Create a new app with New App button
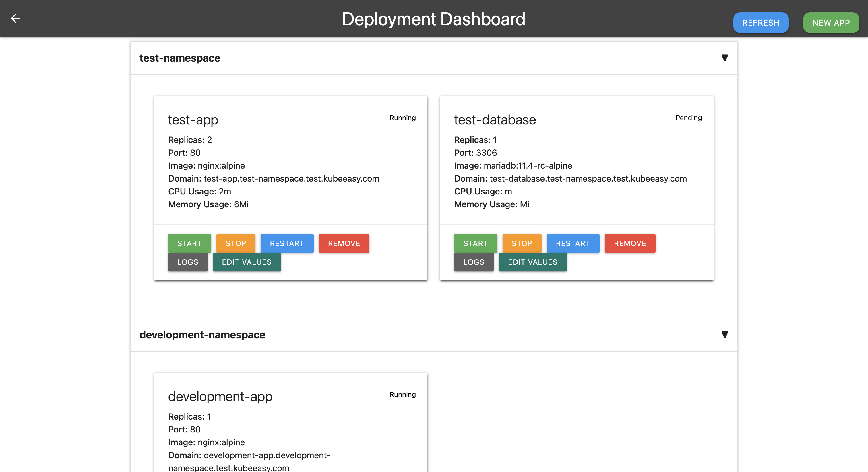 (831, 23)
